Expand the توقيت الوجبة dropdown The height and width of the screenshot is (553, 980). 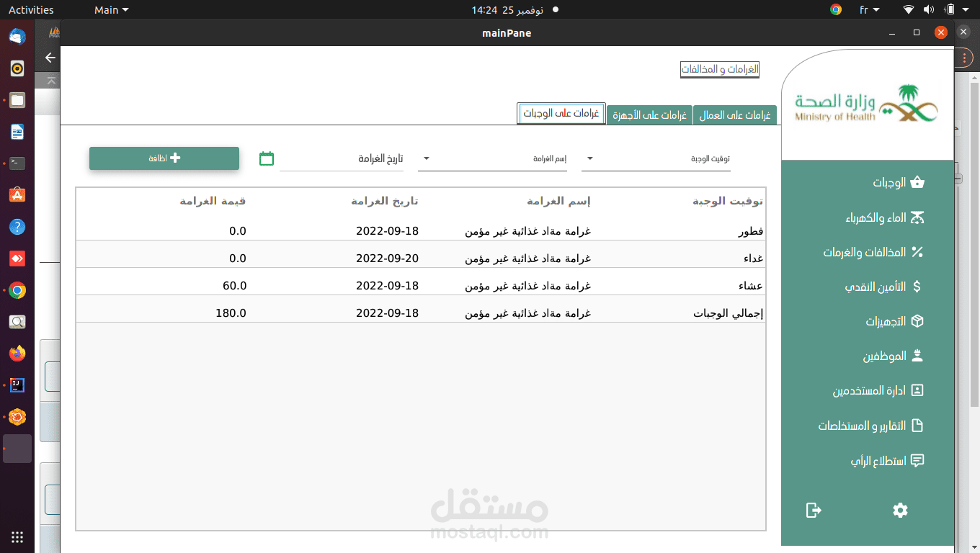[589, 158]
